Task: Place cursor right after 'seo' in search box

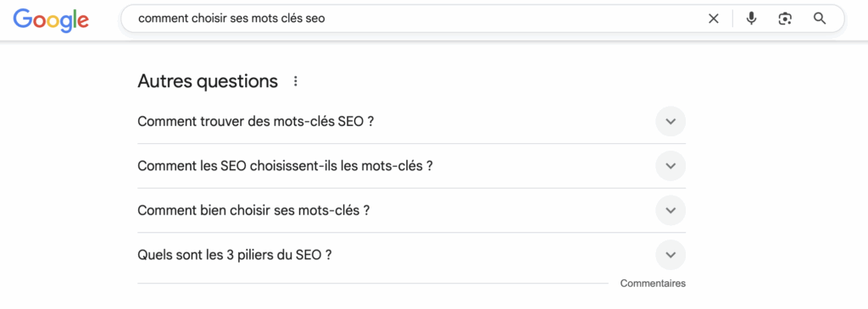Action: coord(326,19)
